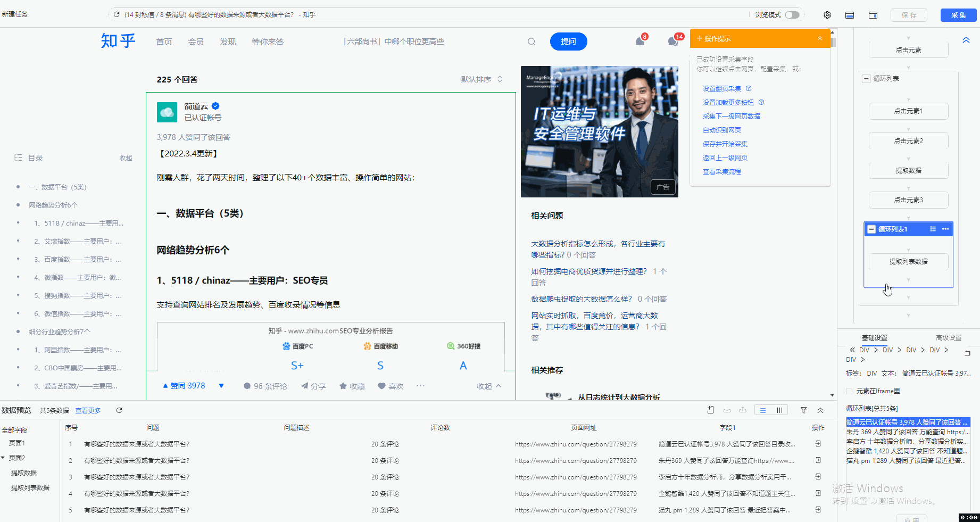Open the data preview filter icon

[804, 410]
